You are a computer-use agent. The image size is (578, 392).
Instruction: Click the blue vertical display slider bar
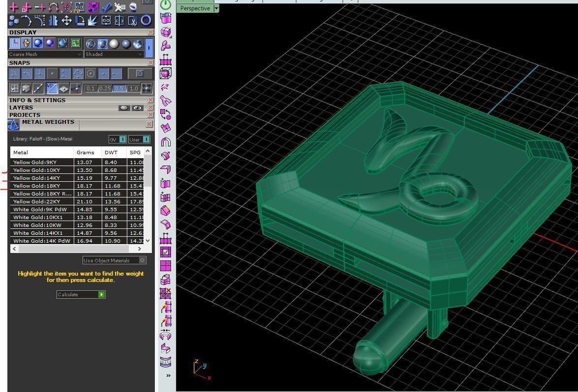click(x=149, y=48)
